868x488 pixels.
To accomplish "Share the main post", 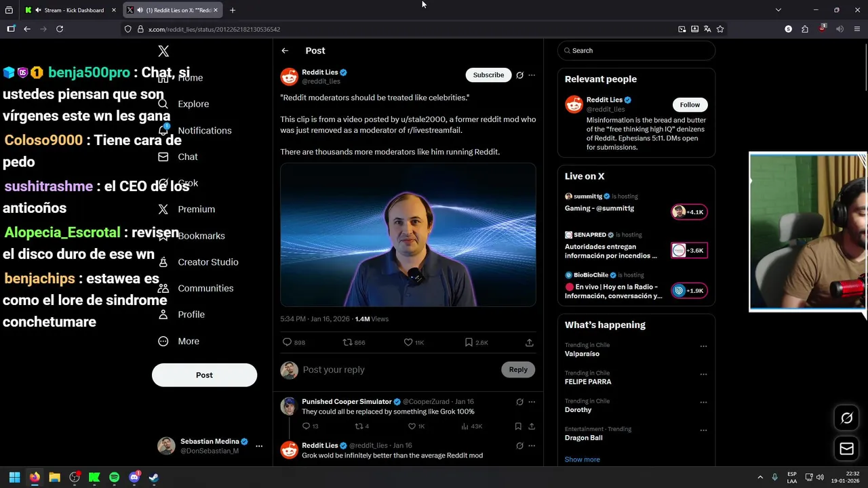I will click(x=530, y=342).
